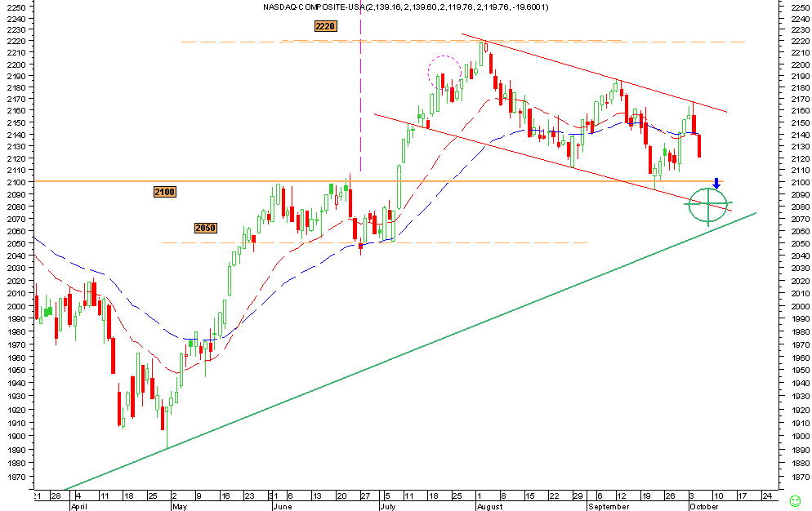
Task: Select the green rising trendline
Action: pos(409,352)
